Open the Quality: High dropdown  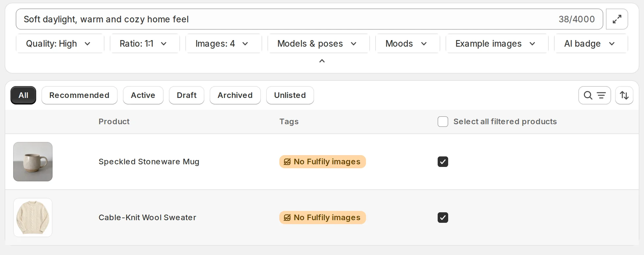pyautogui.click(x=60, y=44)
